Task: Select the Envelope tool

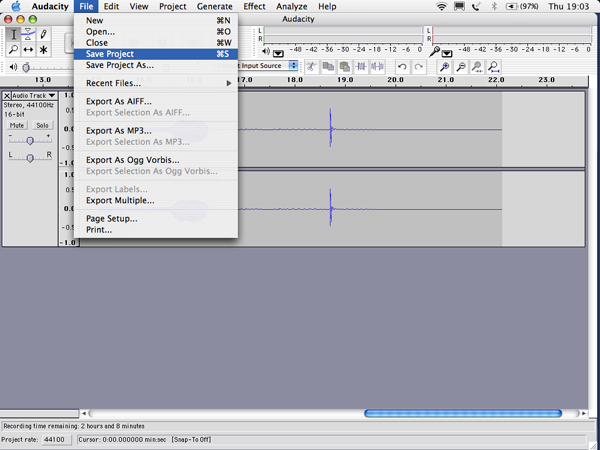Action: tap(28, 34)
